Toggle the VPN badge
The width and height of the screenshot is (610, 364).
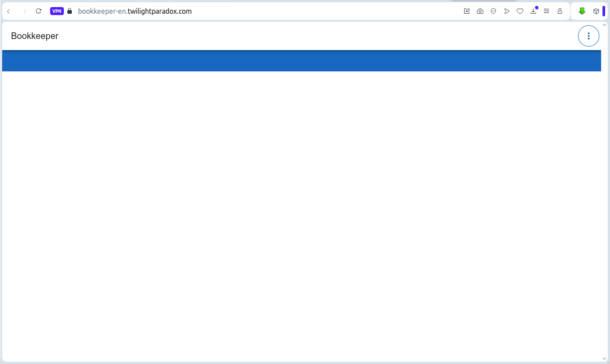click(57, 11)
